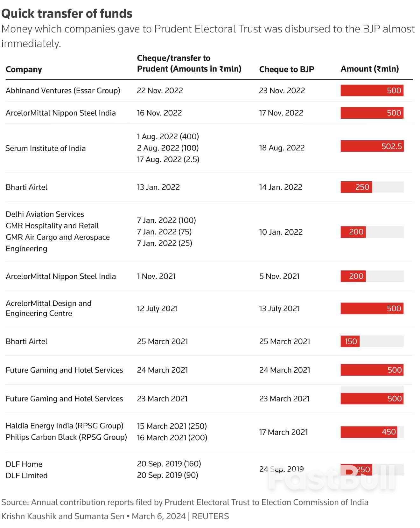Click the Source line about annual contribution reports
The width and height of the screenshot is (420, 528).
pos(185,502)
